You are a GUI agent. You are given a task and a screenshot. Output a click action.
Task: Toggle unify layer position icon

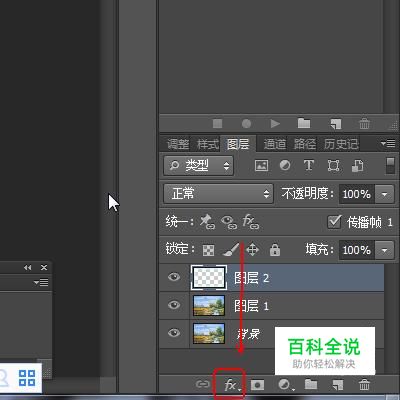coord(207,222)
